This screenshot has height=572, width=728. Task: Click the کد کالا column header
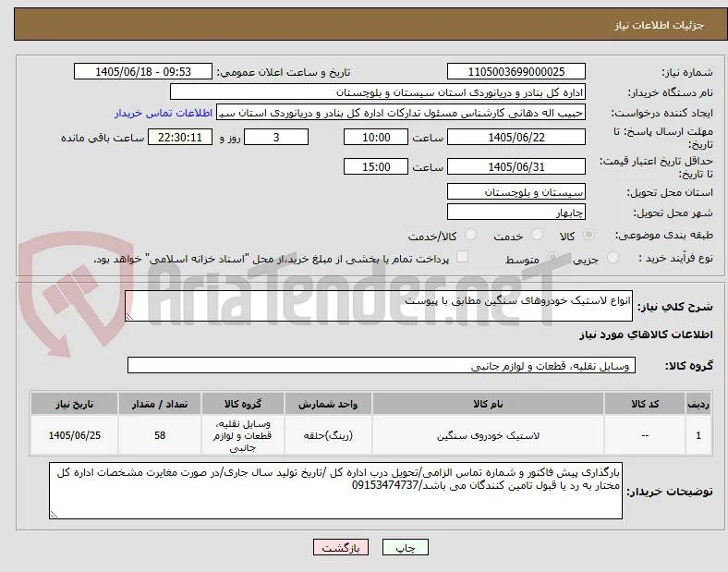tap(645, 404)
